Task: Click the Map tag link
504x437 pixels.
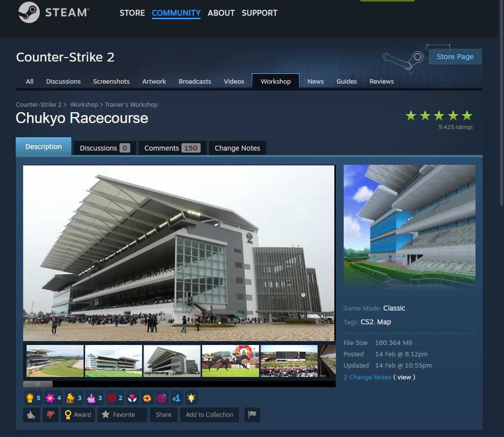Action: pos(384,322)
